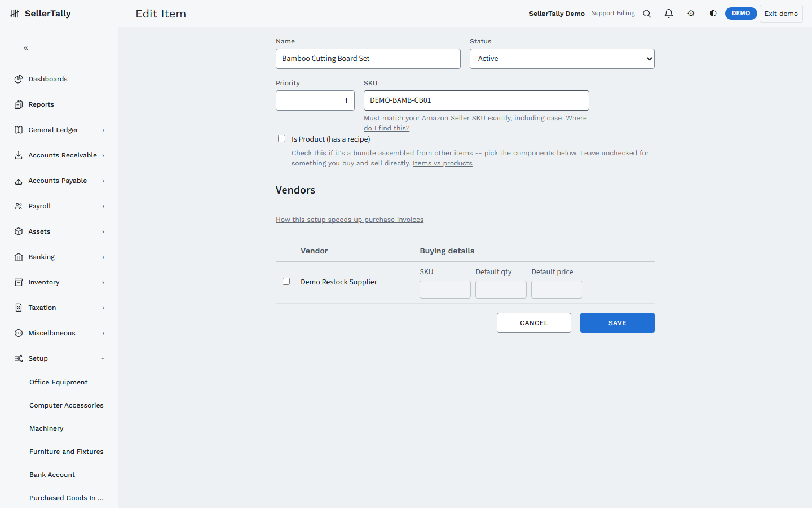Open Purchased Goods In... under Setup
The image size is (812, 508).
(x=67, y=498)
